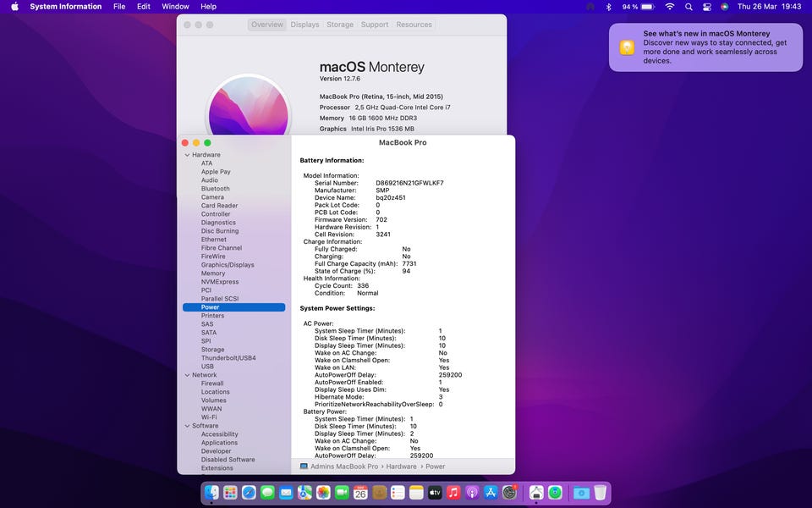The image size is (812, 508).
Task: Click the What's New in Monterey notification
Action: 705,47
